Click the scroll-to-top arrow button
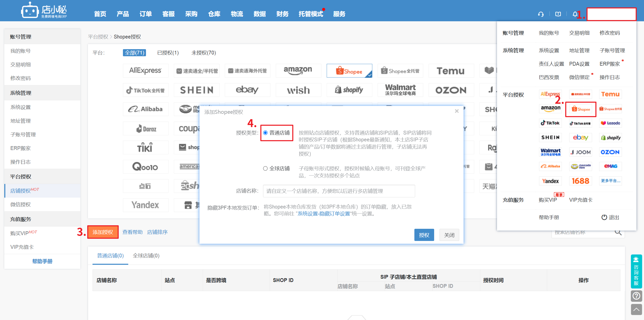 pos(636,309)
